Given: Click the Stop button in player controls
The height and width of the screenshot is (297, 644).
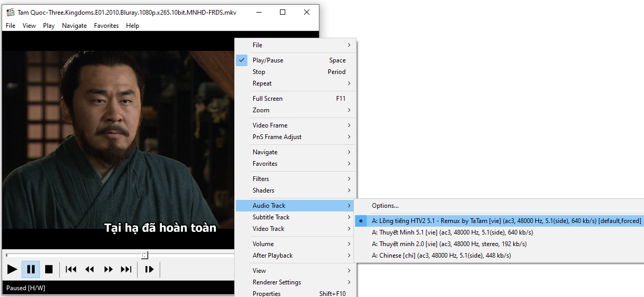Looking at the screenshot, I should click(49, 269).
